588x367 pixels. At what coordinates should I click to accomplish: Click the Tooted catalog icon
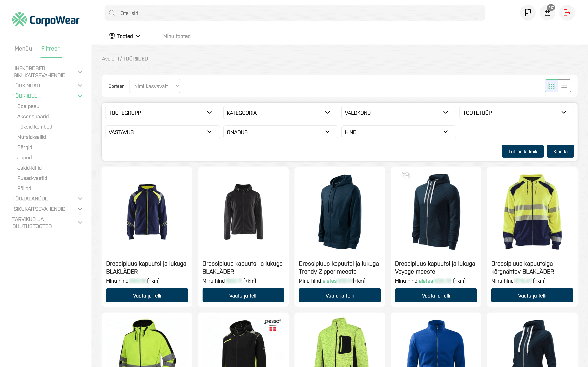pos(112,36)
